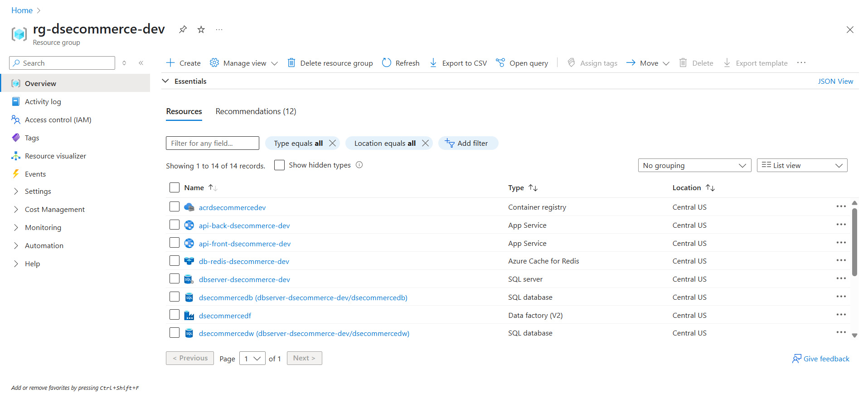Open context menu for api-back-dsecommerce-dev row

[841, 225]
